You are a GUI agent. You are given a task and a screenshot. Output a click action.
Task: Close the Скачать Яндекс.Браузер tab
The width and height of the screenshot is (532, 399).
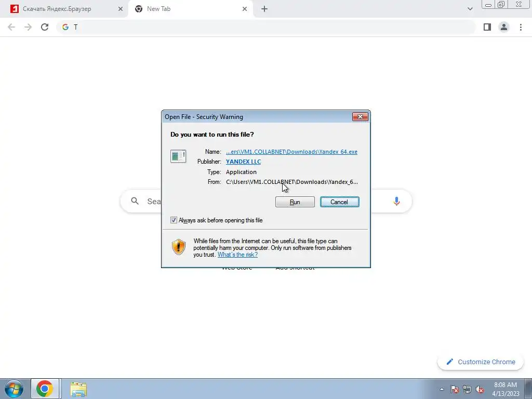121,9
